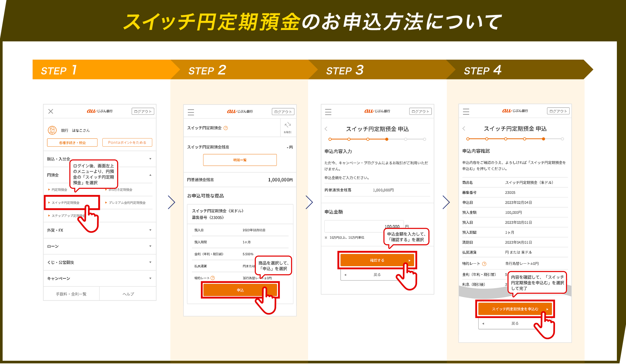Image resolution: width=626 pixels, height=364 pixels.
Task: Click スイッチ円定期預金を申込む button
Action: tap(515, 309)
